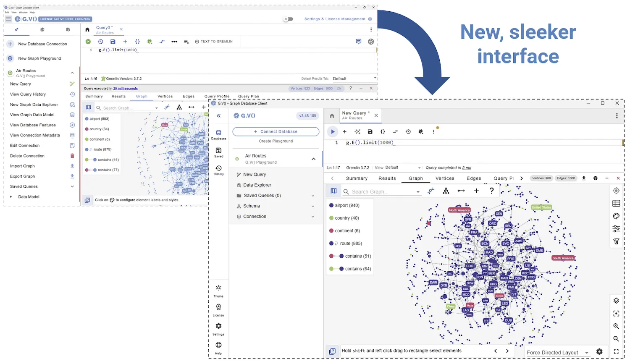The image size is (630, 364).
Task: Collapse new sidebar with double chevron
Action: [x=218, y=116]
